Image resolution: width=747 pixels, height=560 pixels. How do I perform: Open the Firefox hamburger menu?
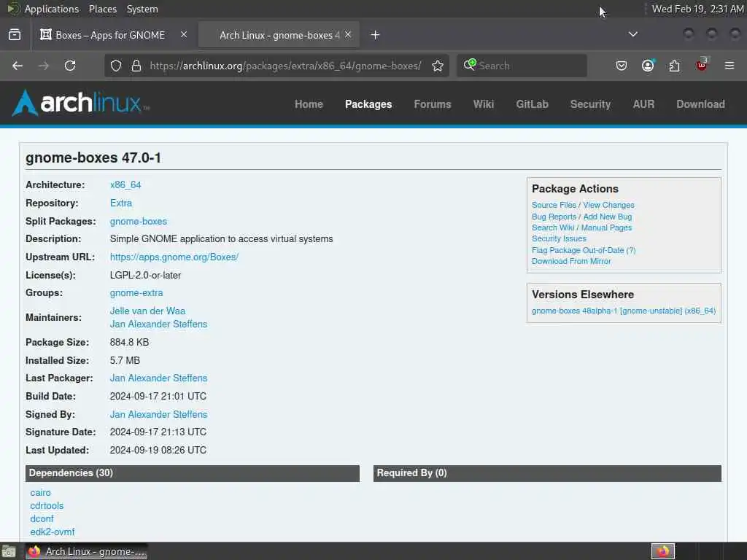[x=729, y=66]
